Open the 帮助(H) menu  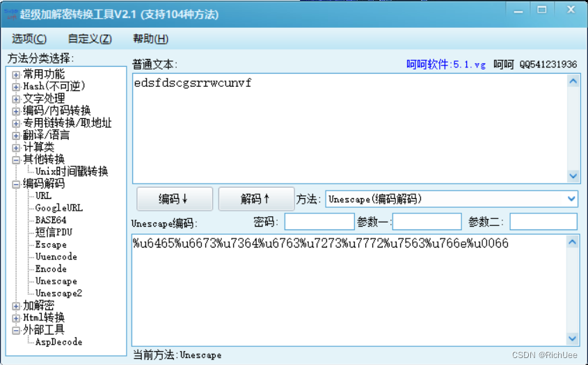click(x=150, y=39)
